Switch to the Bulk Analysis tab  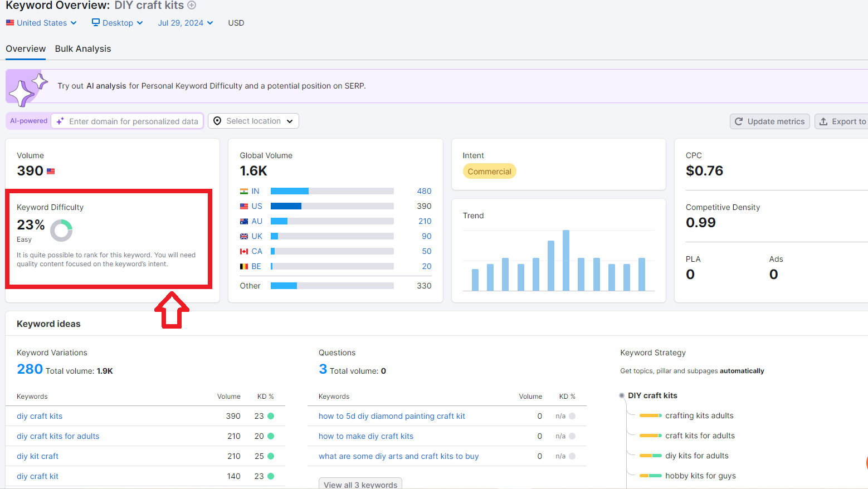click(x=83, y=49)
